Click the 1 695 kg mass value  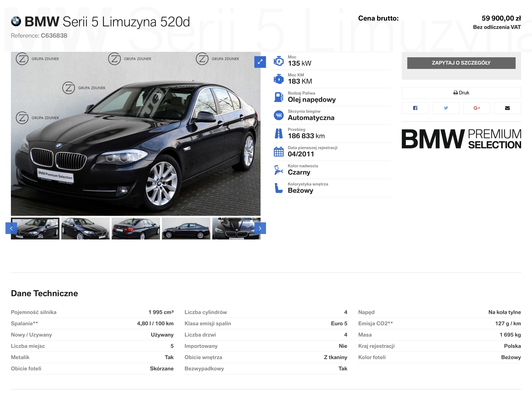click(x=510, y=335)
